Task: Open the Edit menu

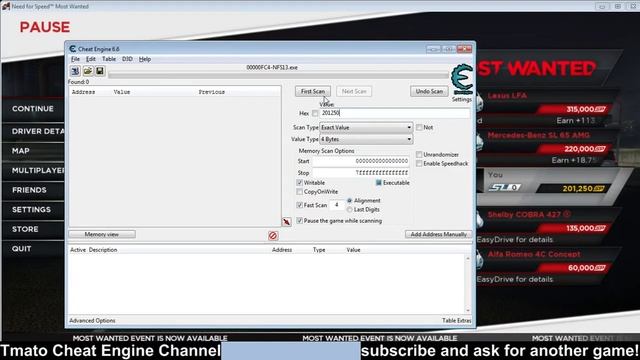Action: point(91,59)
